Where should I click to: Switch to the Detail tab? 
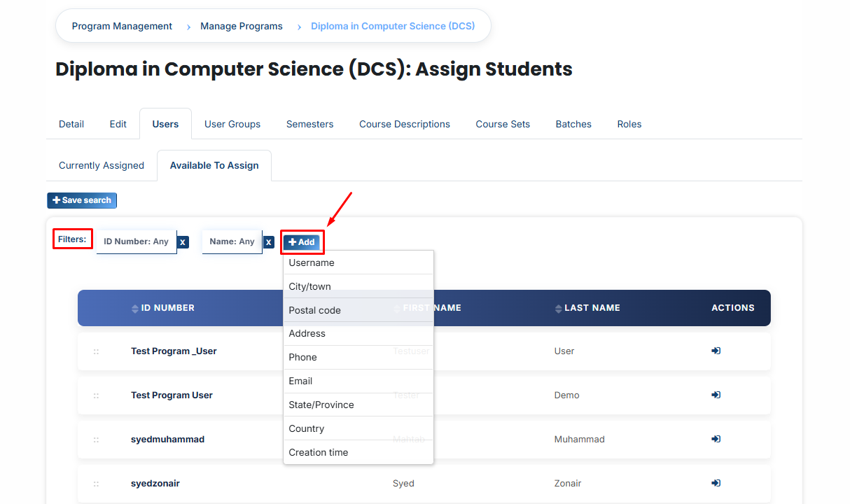point(71,124)
